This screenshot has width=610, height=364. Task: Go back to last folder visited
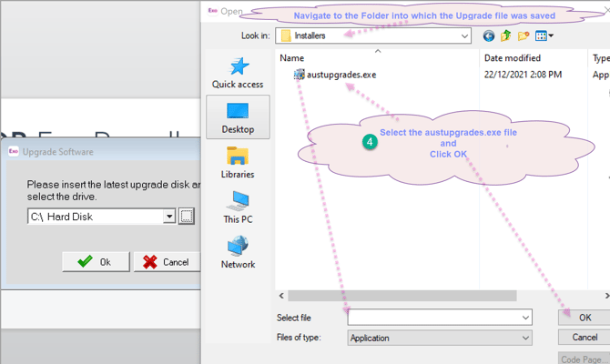click(489, 36)
